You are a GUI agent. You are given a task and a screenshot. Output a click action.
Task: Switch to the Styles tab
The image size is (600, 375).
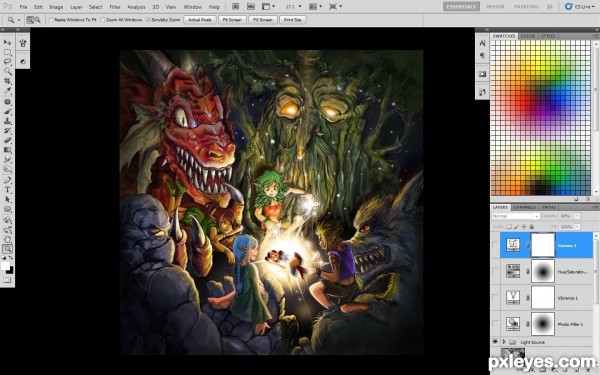point(548,36)
